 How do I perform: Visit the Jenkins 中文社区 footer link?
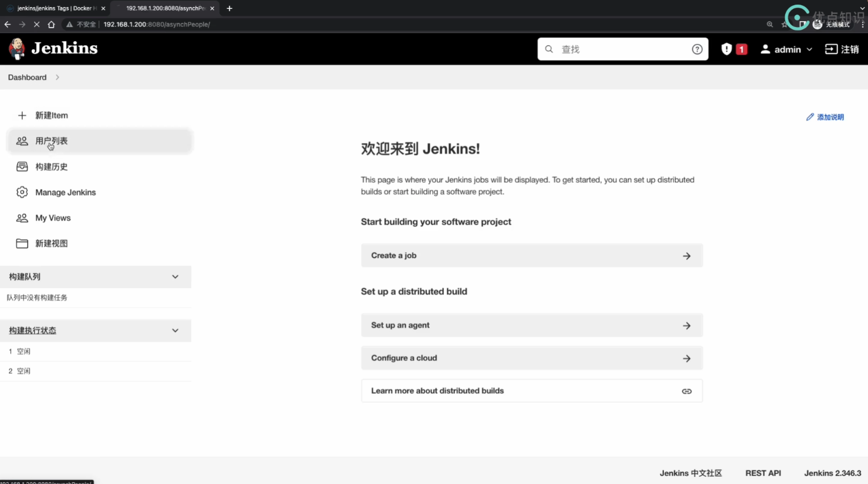pos(691,473)
